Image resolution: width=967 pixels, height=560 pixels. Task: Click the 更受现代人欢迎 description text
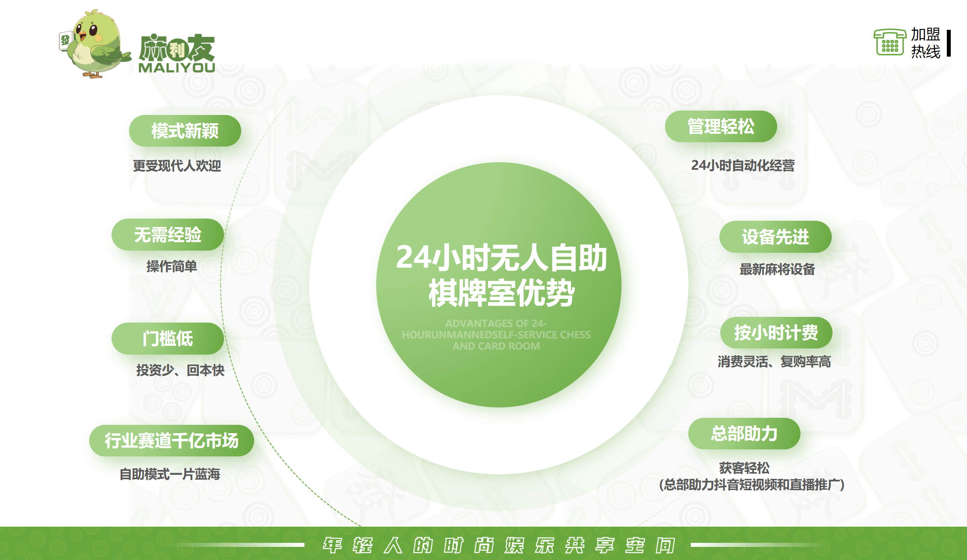(177, 166)
